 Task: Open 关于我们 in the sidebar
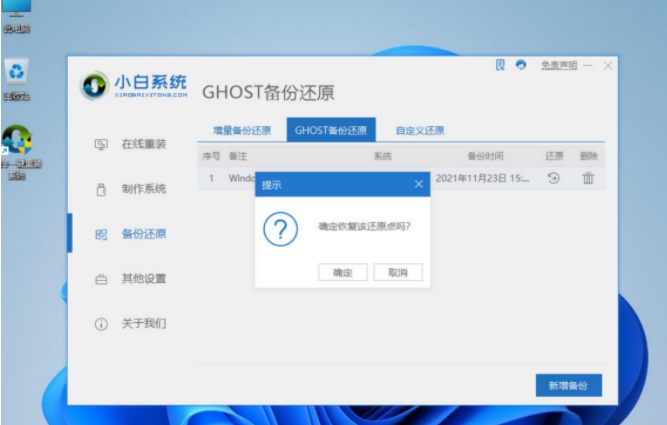pyautogui.click(x=144, y=324)
